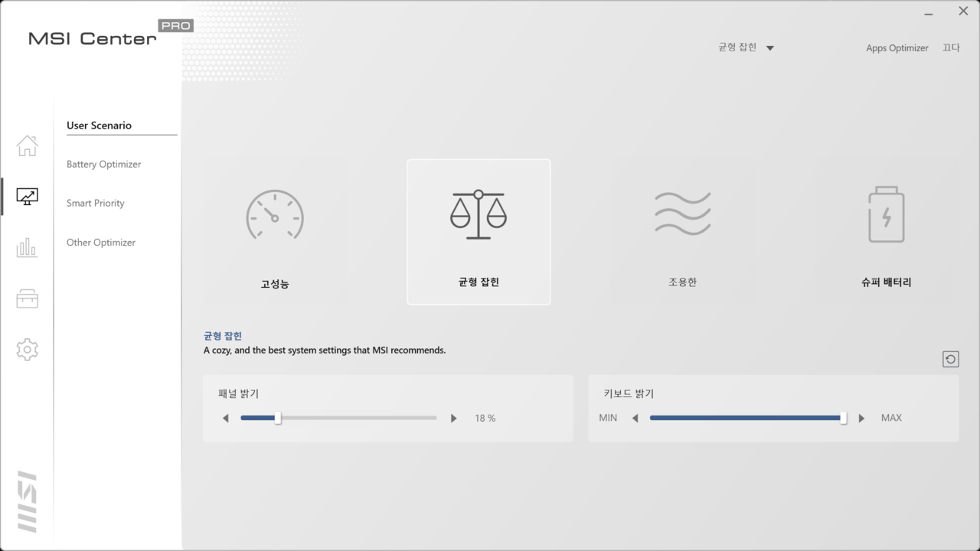
Task: Open the Other Optimizer tab
Action: pyautogui.click(x=100, y=243)
